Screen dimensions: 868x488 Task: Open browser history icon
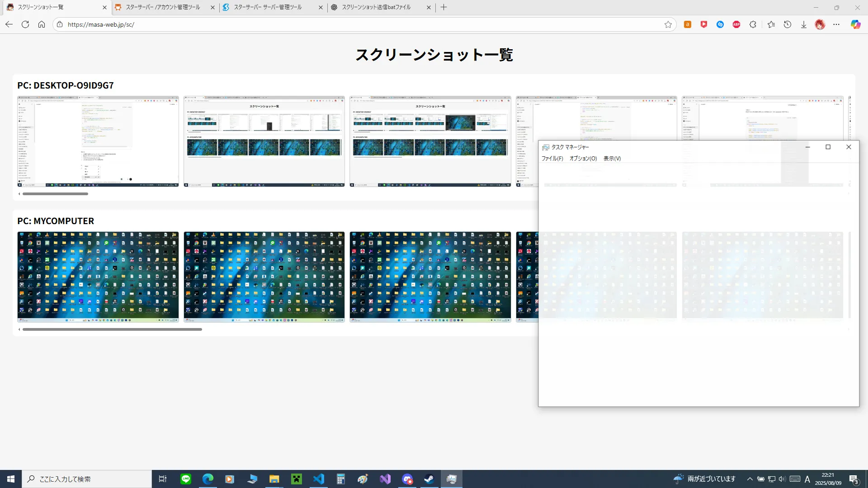[x=788, y=24]
